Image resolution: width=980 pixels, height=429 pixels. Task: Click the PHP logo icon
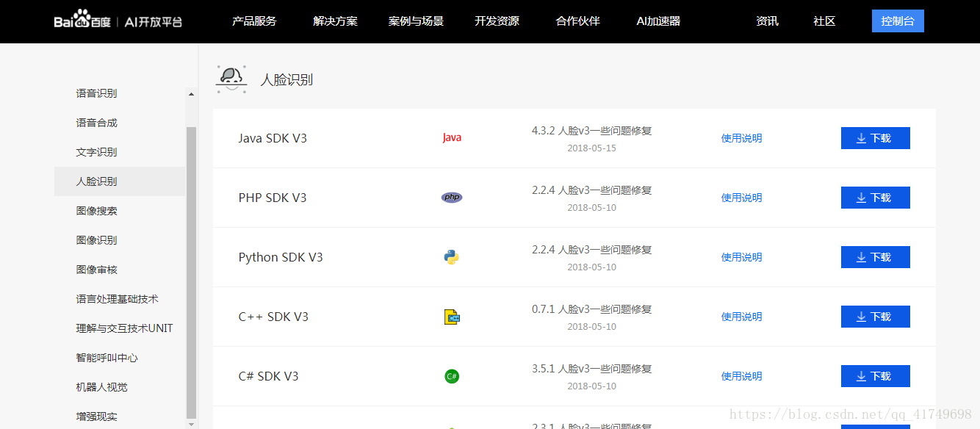452,197
